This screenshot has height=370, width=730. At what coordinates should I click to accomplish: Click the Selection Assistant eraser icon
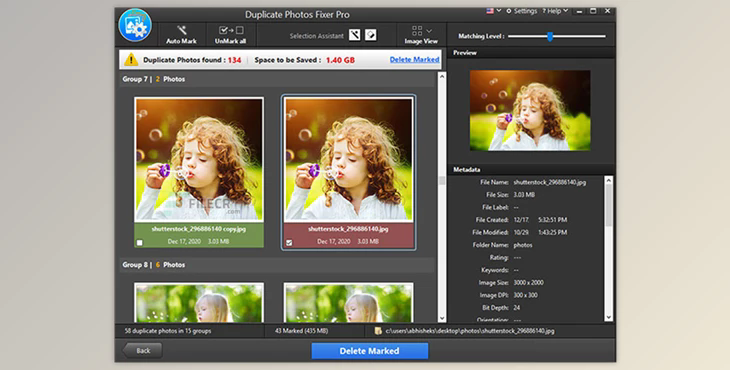click(x=371, y=35)
